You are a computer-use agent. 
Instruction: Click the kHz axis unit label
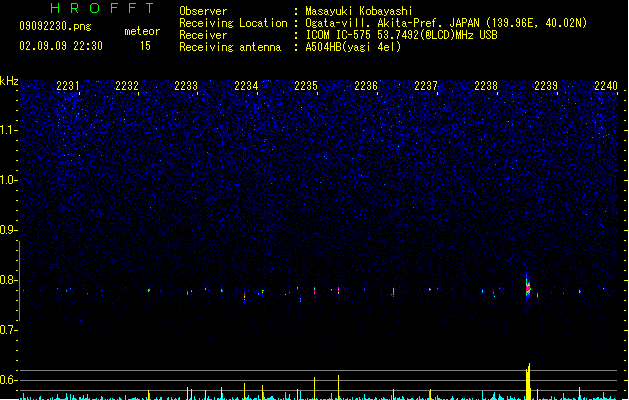pyautogui.click(x=9, y=81)
